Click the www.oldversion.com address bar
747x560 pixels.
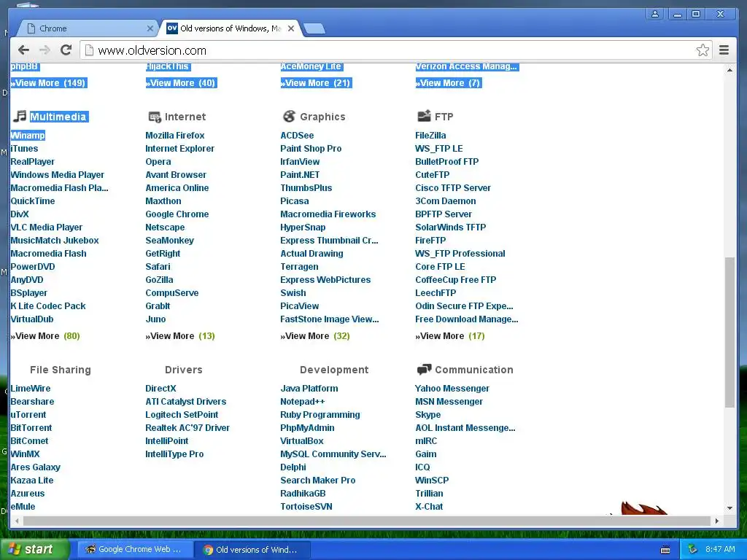(395, 50)
